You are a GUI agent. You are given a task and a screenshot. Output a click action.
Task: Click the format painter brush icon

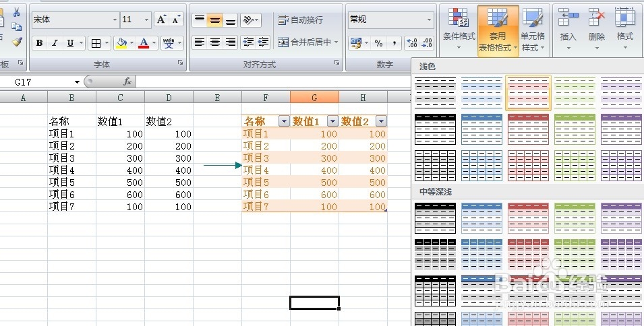tap(16, 41)
